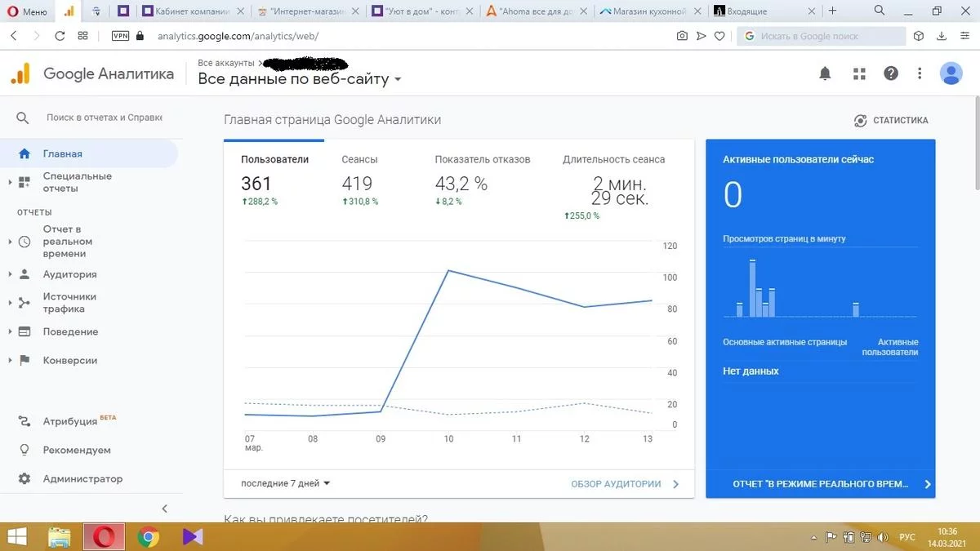This screenshot has height=551, width=980.
Task: Open the последние 7 дней date range dropdown
Action: tap(286, 483)
